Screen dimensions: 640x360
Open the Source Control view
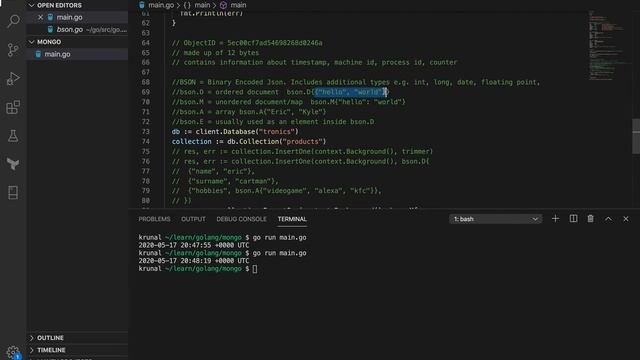pyautogui.click(x=13, y=50)
